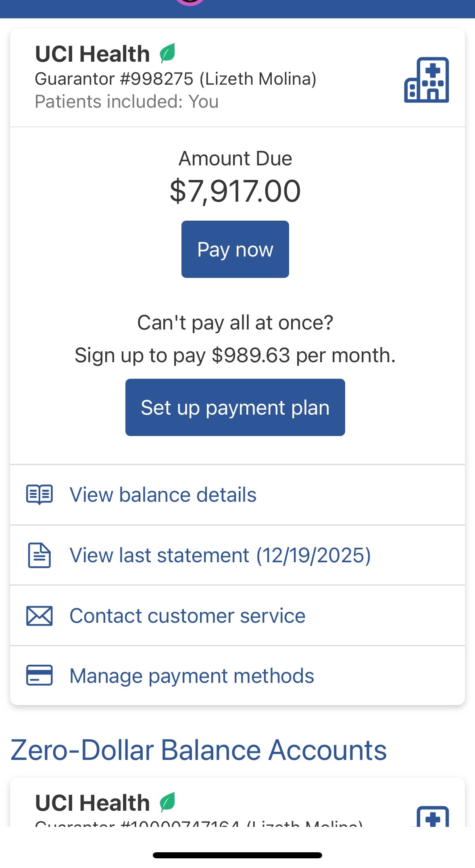This screenshot has width=475, height=868.
Task: Tap the Patients included: You line
Action: tap(127, 102)
